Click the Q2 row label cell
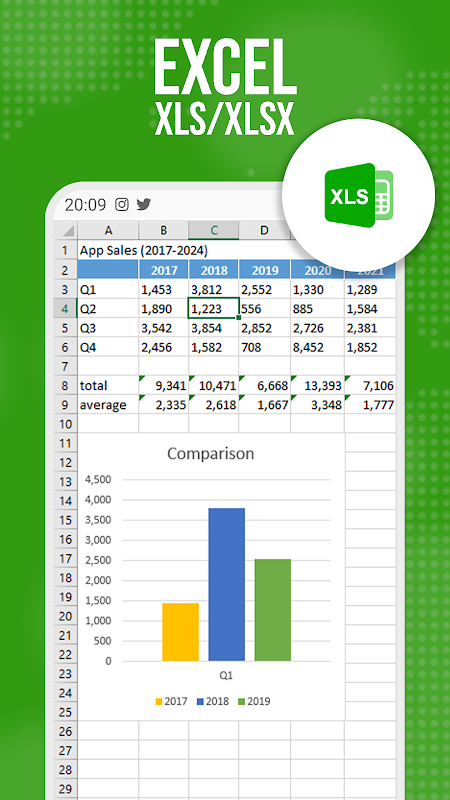 click(x=108, y=309)
